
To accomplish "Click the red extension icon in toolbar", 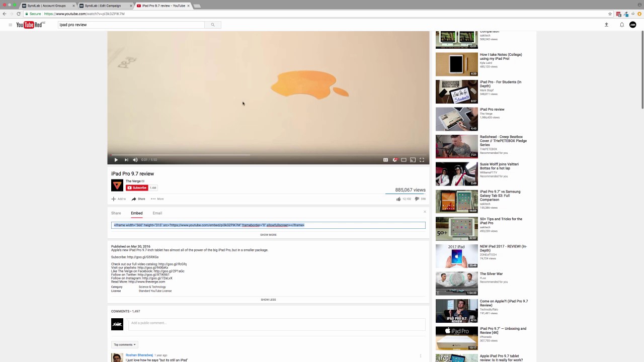I will click(618, 14).
